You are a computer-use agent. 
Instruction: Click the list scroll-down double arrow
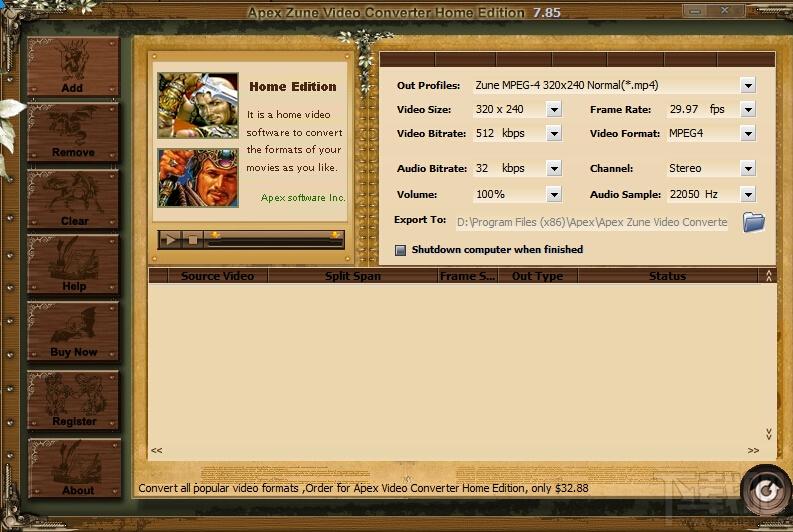pyautogui.click(x=768, y=434)
